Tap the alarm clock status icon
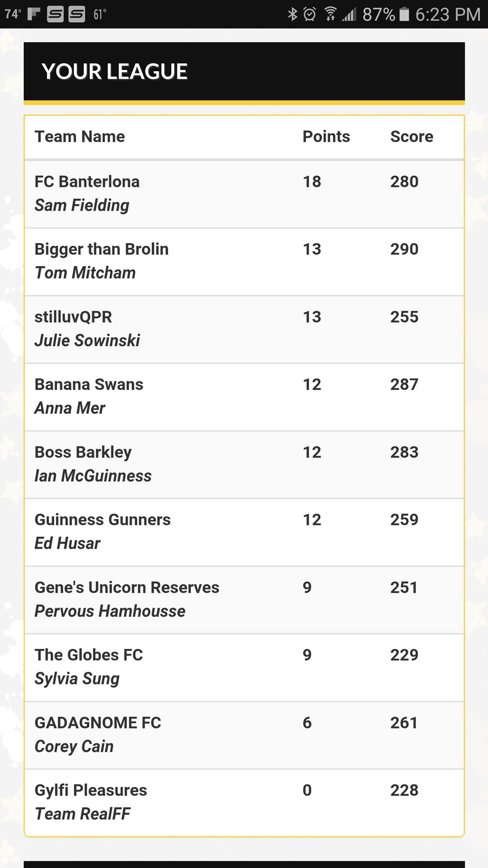The height and width of the screenshot is (868, 488). pos(310,14)
